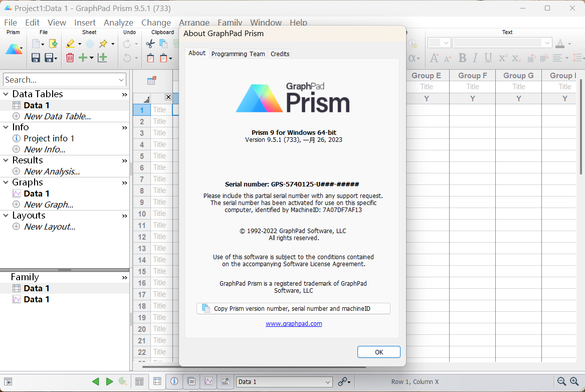Click the Undo arrow icon
This screenshot has width=585, height=392.
coord(127,58)
